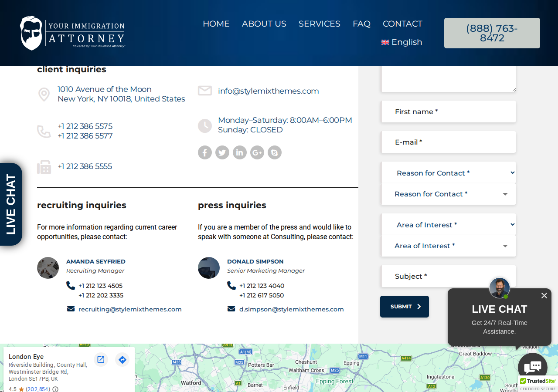Click phone icon under Amanda Seyfried
The width and height of the screenshot is (558, 392).
click(71, 286)
